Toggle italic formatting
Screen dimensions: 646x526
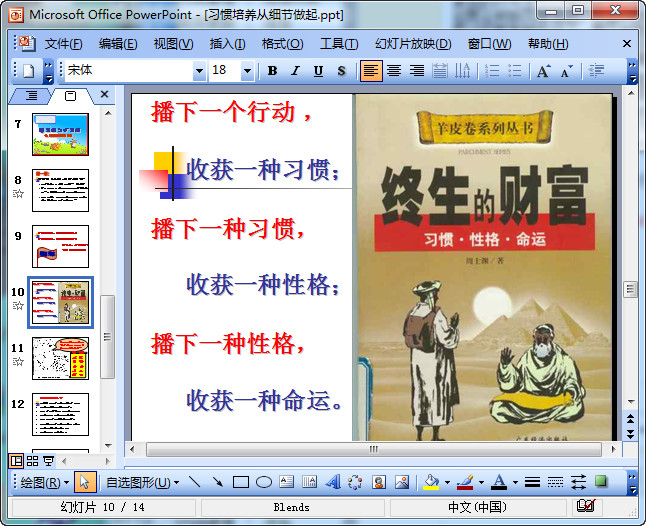(295, 71)
